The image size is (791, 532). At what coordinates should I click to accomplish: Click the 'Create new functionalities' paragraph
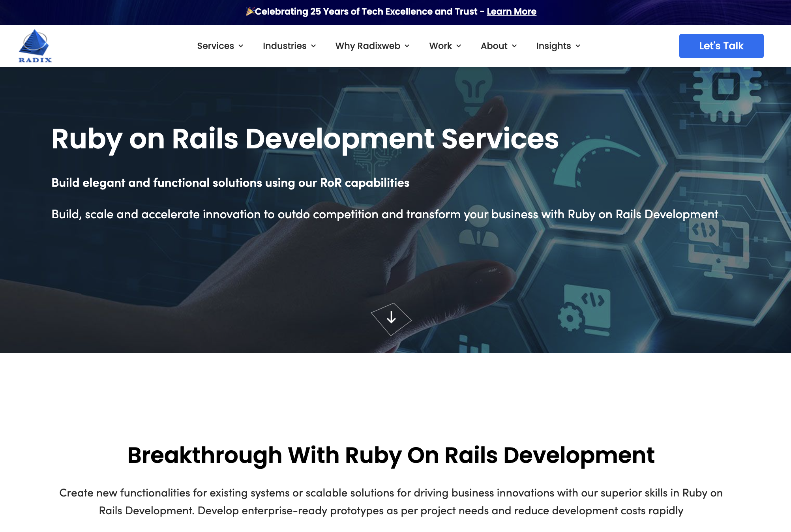click(x=391, y=502)
